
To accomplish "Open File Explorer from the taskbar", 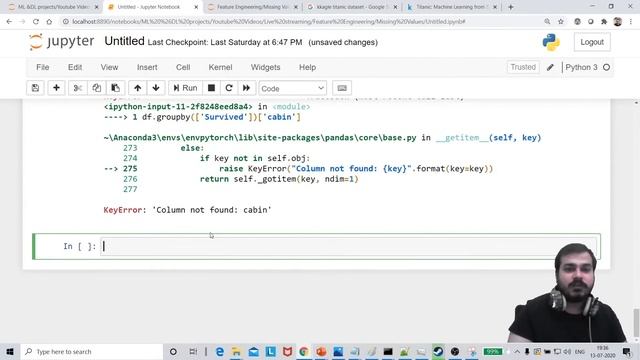I will (236, 351).
